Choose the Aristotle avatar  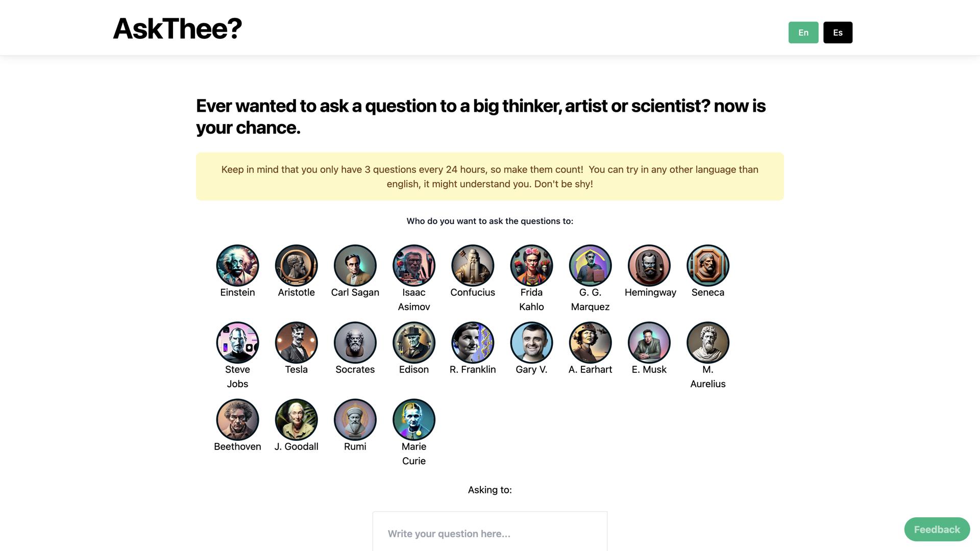click(296, 265)
